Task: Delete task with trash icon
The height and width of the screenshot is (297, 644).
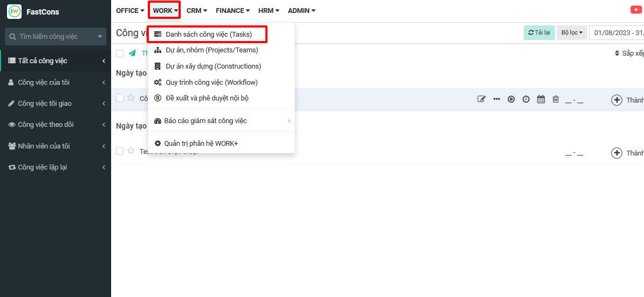Action: (556, 99)
